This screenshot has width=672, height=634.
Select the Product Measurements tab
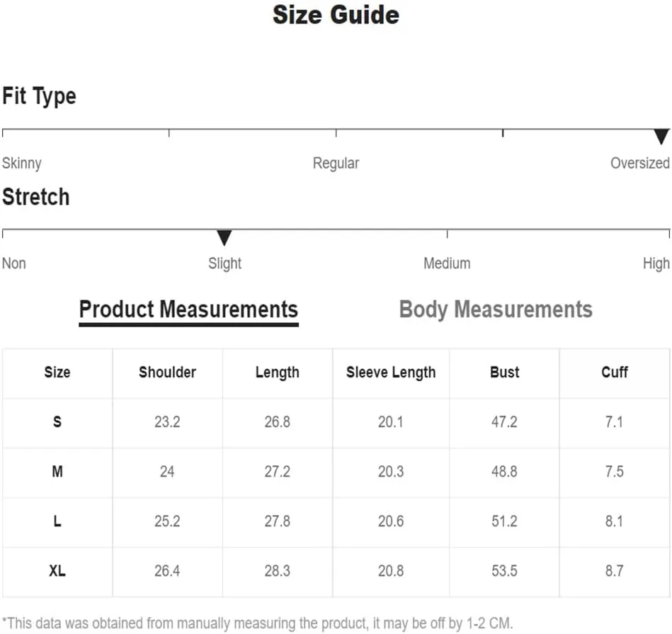188,311
